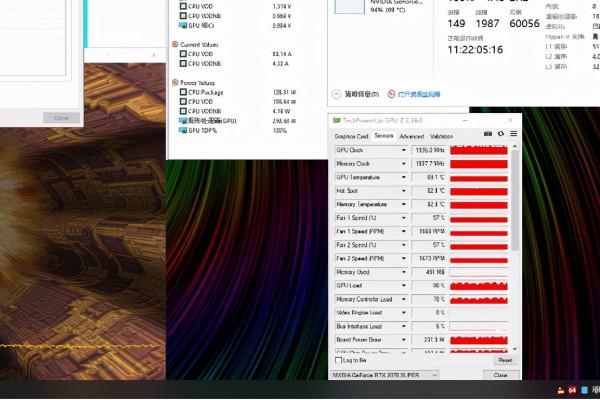Click the GPU TDP% sensor icon

click(x=183, y=131)
